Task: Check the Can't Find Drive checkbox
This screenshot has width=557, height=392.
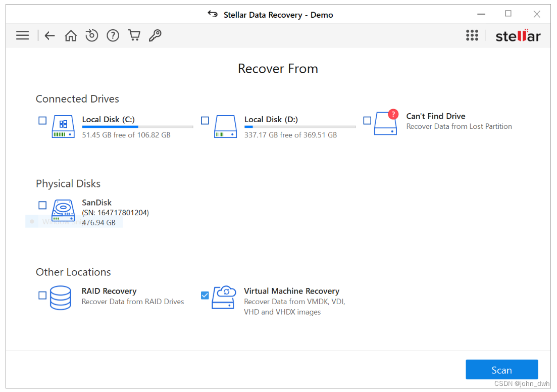Action: coord(367,120)
